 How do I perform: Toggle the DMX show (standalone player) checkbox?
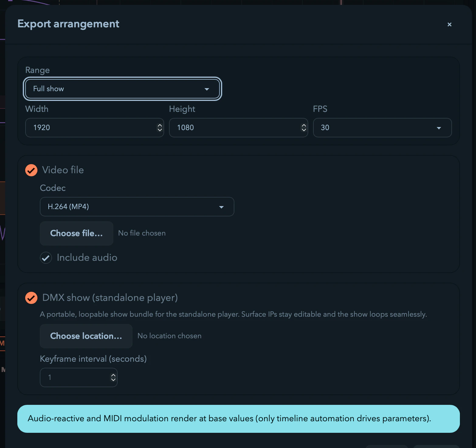31,298
